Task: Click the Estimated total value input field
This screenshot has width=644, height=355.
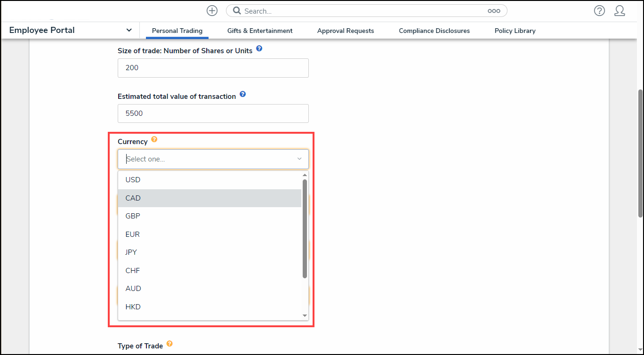Action: pyautogui.click(x=213, y=113)
